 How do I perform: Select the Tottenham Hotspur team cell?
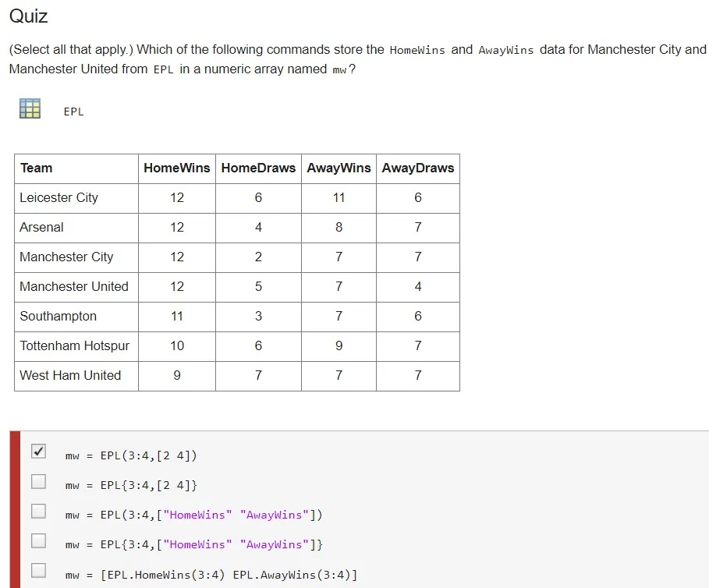(x=75, y=345)
